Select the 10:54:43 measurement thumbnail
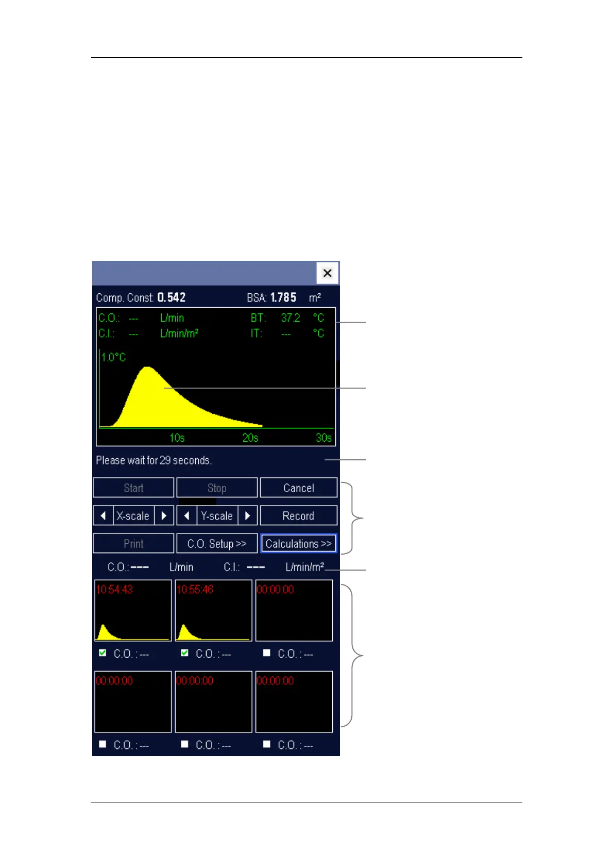 coord(133,610)
